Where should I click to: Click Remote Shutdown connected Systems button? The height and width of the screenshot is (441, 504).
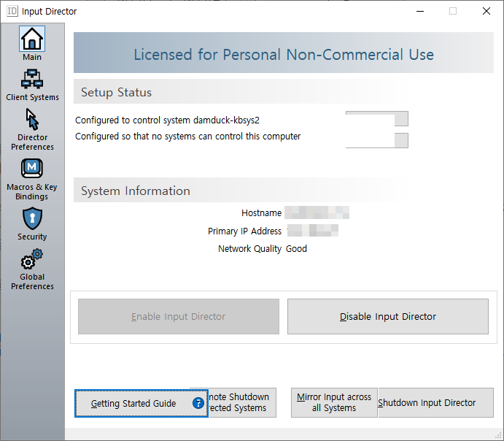point(242,402)
